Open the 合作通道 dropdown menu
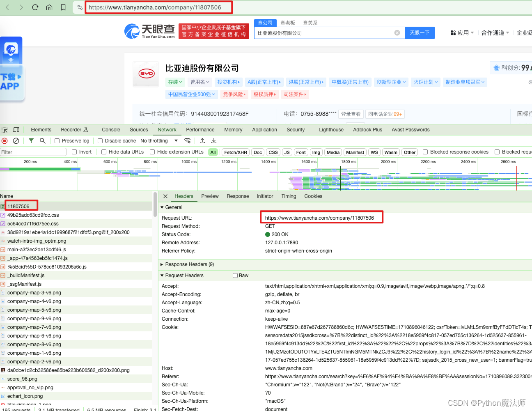 tap(495, 33)
